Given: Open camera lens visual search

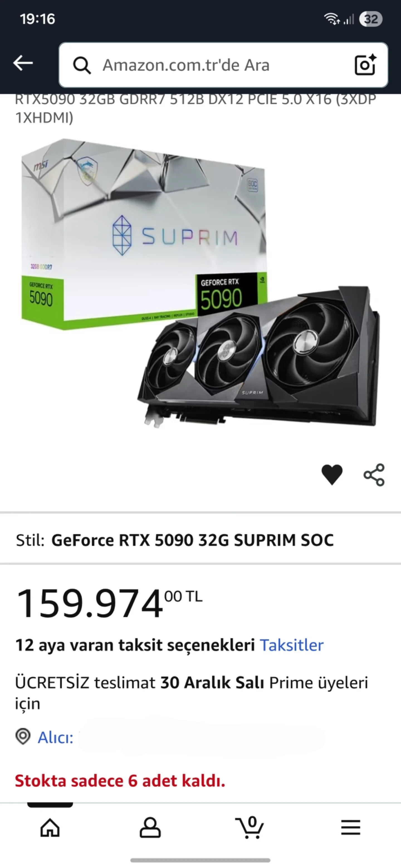Looking at the screenshot, I should point(365,64).
